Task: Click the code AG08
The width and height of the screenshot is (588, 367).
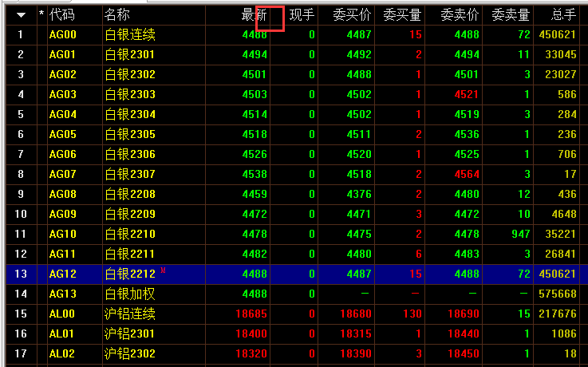Action: (x=62, y=194)
